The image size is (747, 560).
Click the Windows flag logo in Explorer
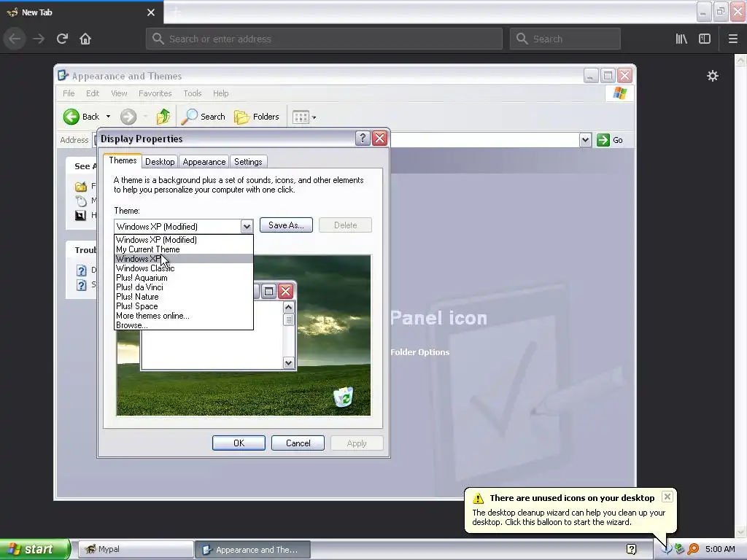pyautogui.click(x=619, y=93)
